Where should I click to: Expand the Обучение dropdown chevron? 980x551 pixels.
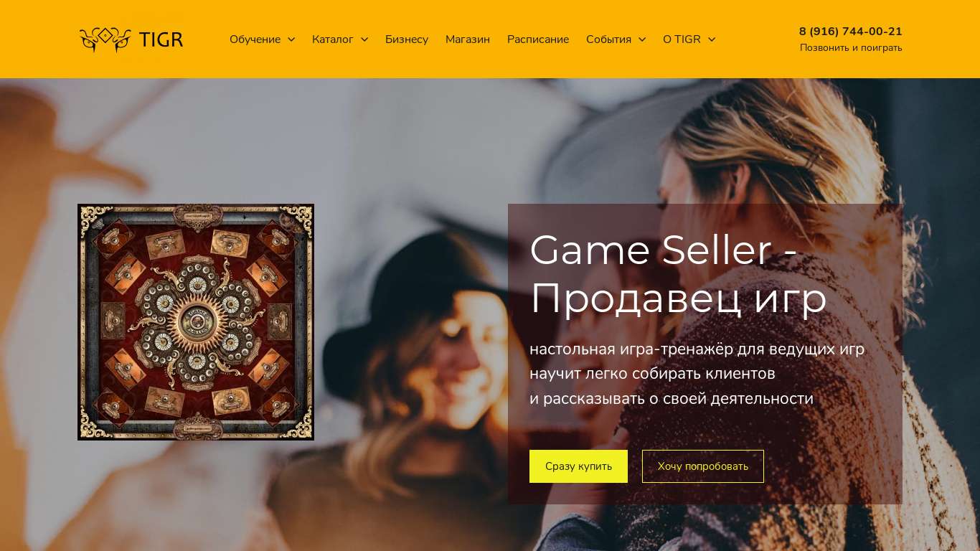[291, 39]
